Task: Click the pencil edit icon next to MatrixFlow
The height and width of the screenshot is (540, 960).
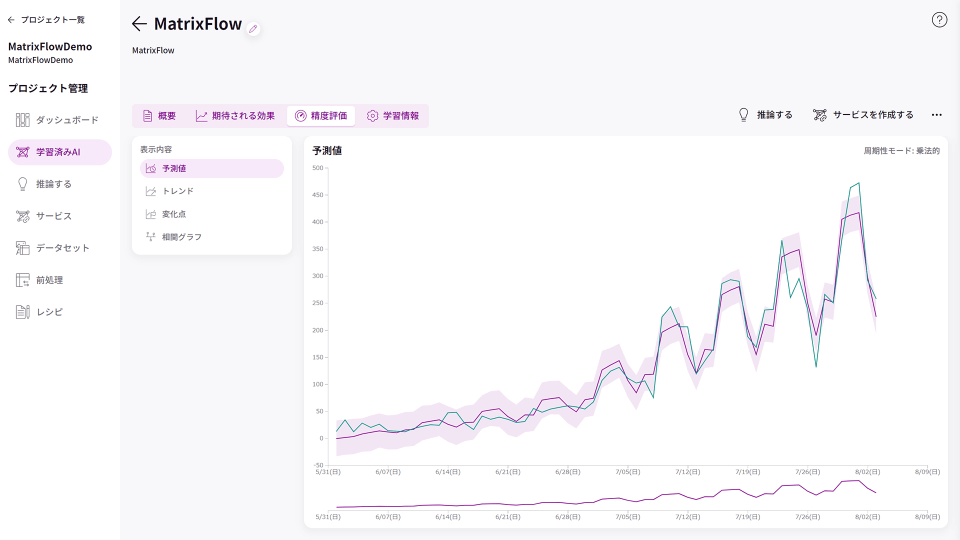Action: pos(253,29)
